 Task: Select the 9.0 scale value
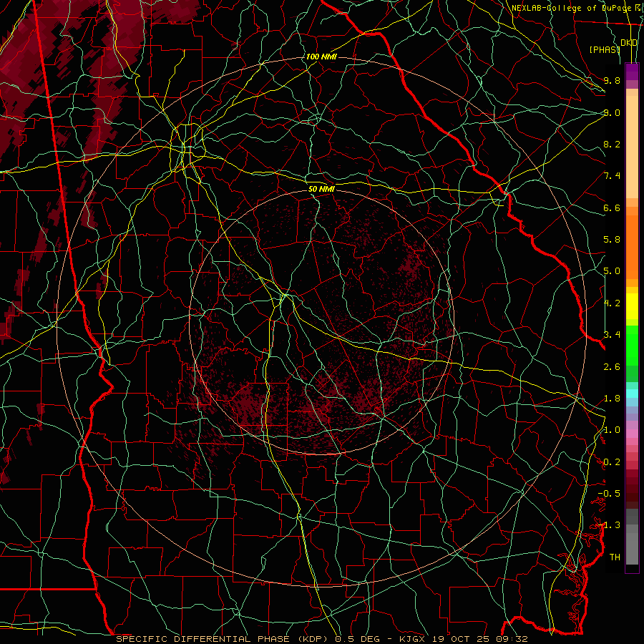[612, 112]
